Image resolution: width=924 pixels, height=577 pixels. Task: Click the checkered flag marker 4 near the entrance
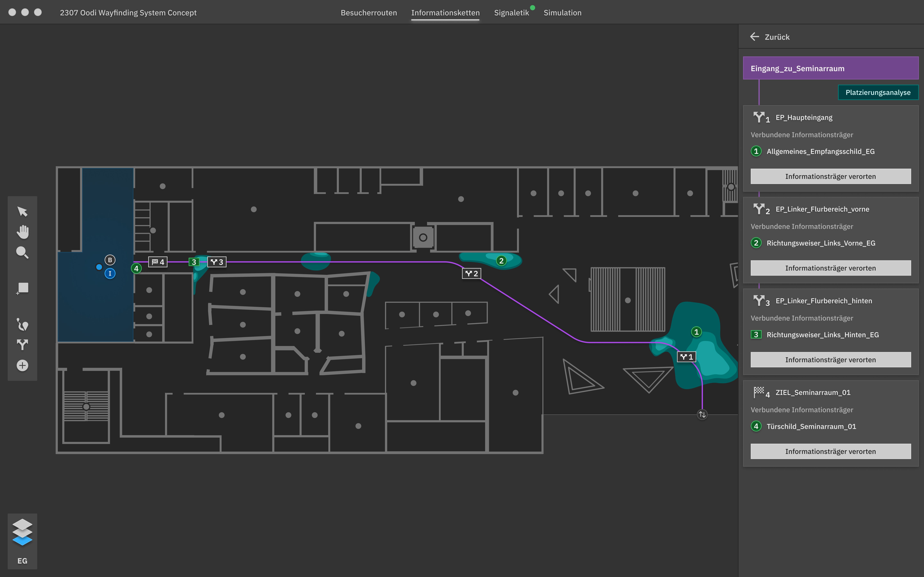(x=157, y=262)
